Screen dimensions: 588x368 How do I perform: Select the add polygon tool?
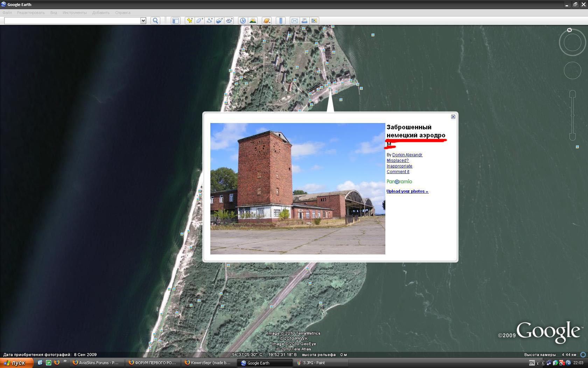pyautogui.click(x=199, y=21)
